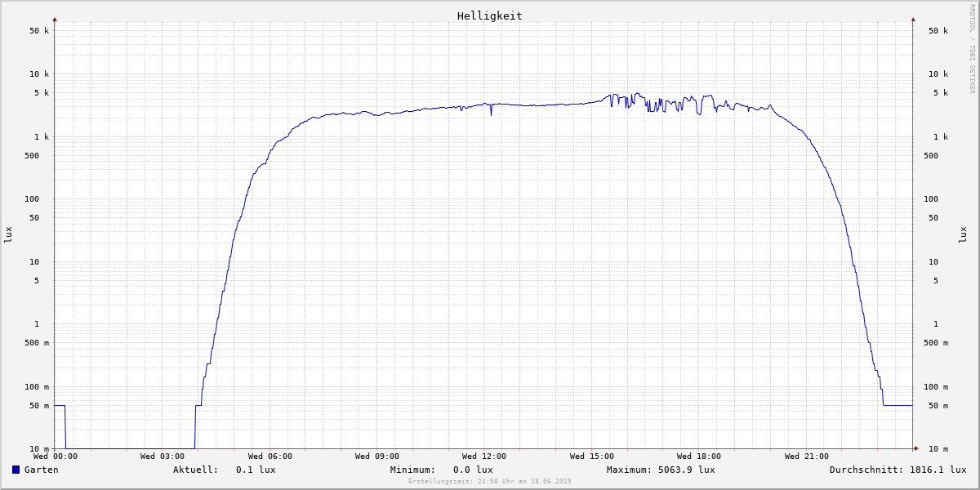Image resolution: width=980 pixels, height=490 pixels.
Task: Click the "500 m" label on the right axis
Action: (936, 342)
